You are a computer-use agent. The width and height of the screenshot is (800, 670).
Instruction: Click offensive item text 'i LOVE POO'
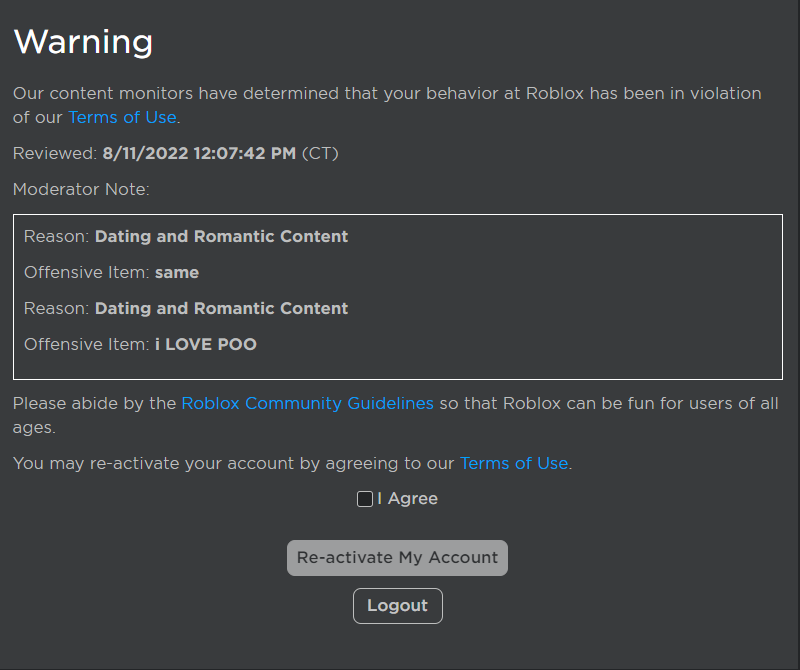coord(206,344)
